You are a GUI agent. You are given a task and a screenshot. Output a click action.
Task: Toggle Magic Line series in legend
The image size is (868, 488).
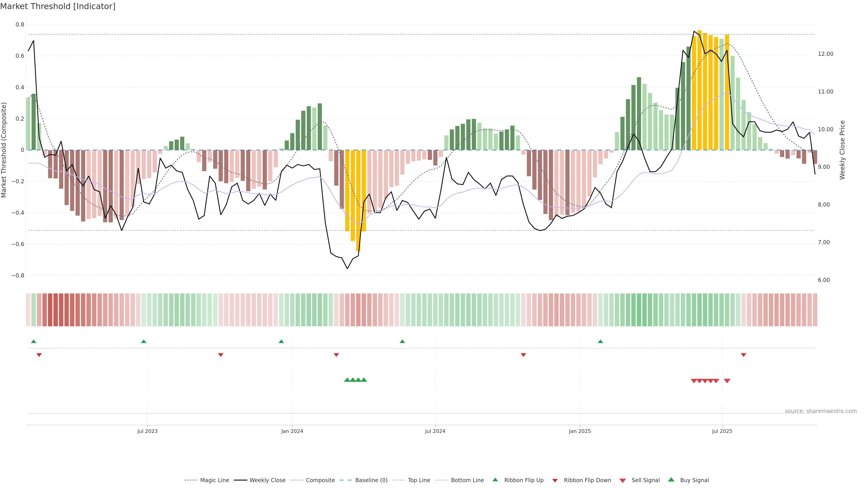tap(214, 480)
